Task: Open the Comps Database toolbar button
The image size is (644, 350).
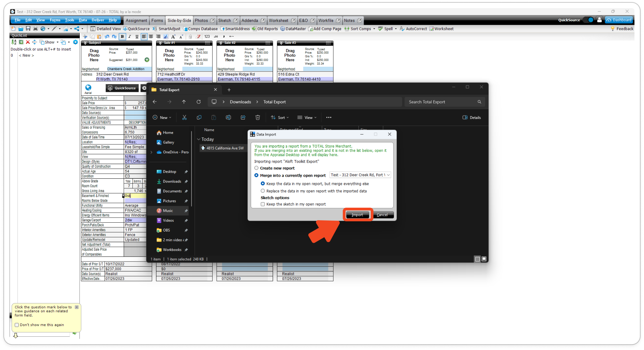Action: tap(200, 29)
